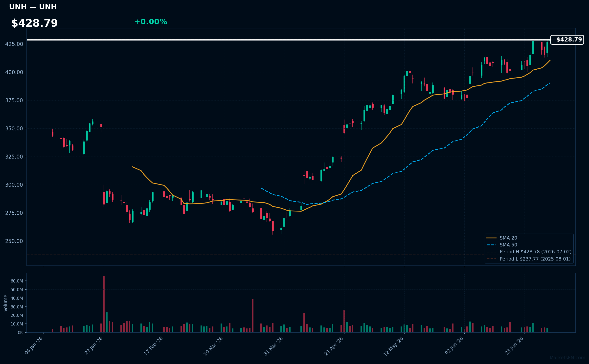The width and height of the screenshot is (589, 364).
Task: Click the 20.0M volume axis label
Action: (17, 315)
